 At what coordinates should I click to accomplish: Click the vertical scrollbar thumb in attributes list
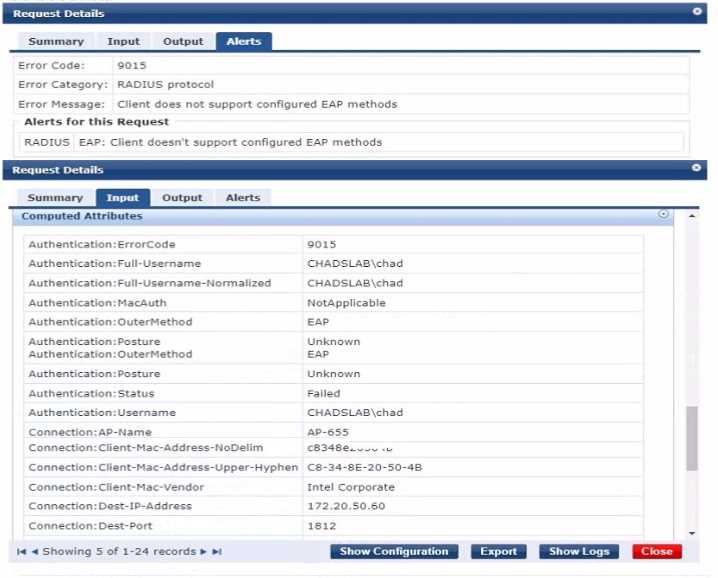tap(692, 438)
